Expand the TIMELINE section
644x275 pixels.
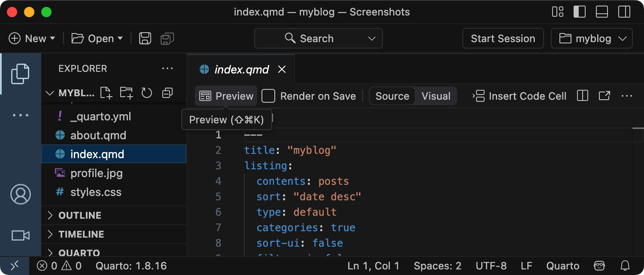click(x=81, y=234)
